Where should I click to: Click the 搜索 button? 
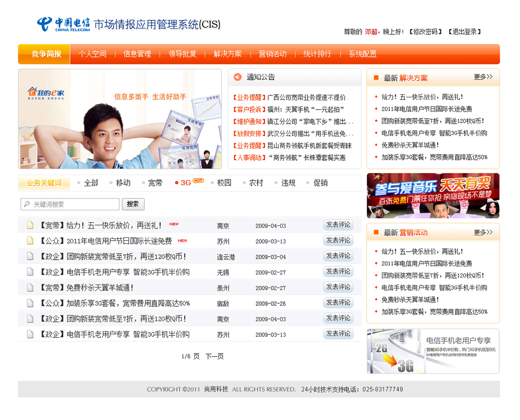coord(133,204)
